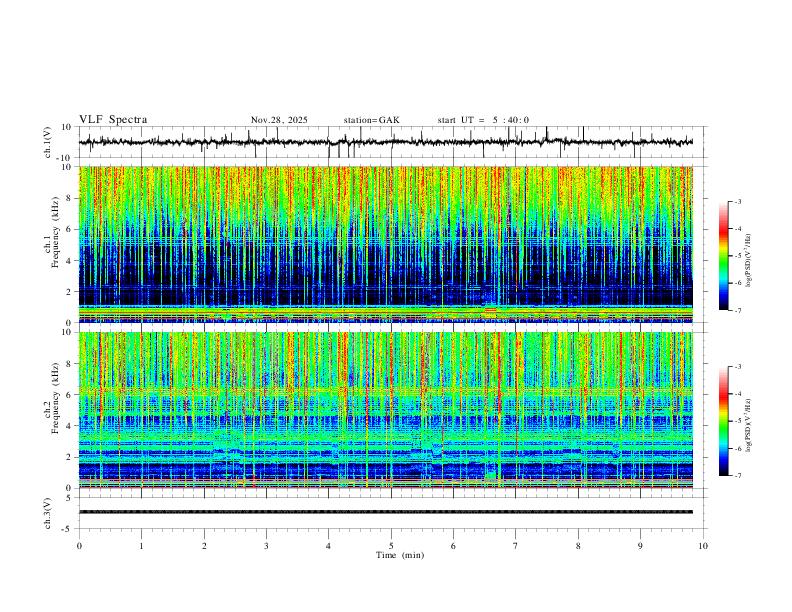Click the "Time (min)" axis label
This screenshot has height=612, width=792.
[x=400, y=555]
